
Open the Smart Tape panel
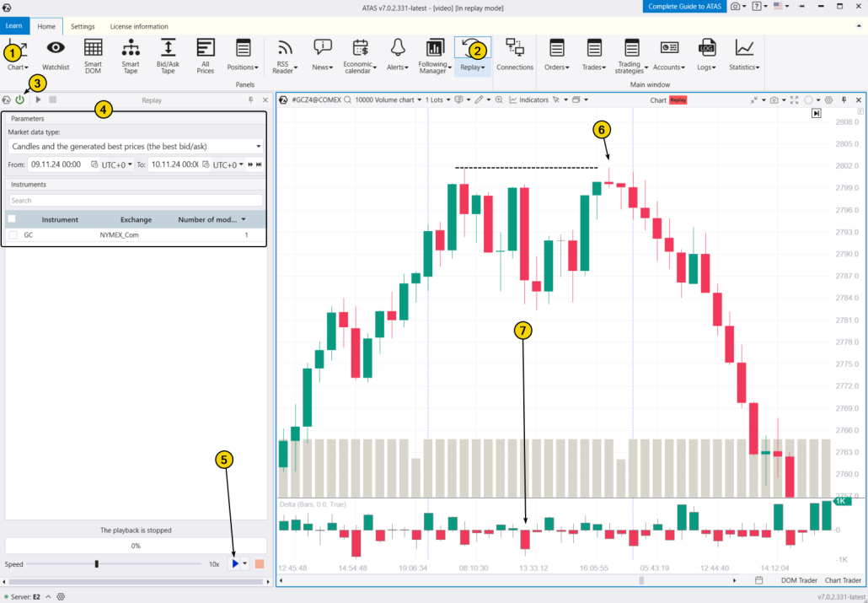click(x=131, y=55)
